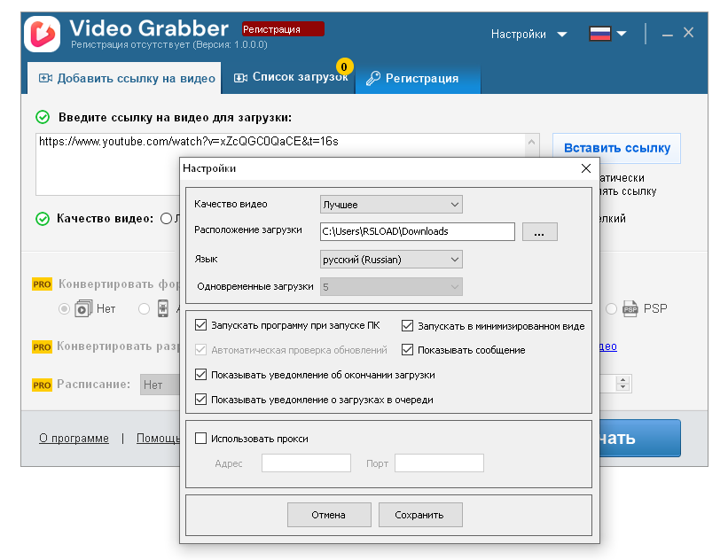
Task: Uncheck Запускать программу при запуске ПК
Action: click(x=201, y=325)
